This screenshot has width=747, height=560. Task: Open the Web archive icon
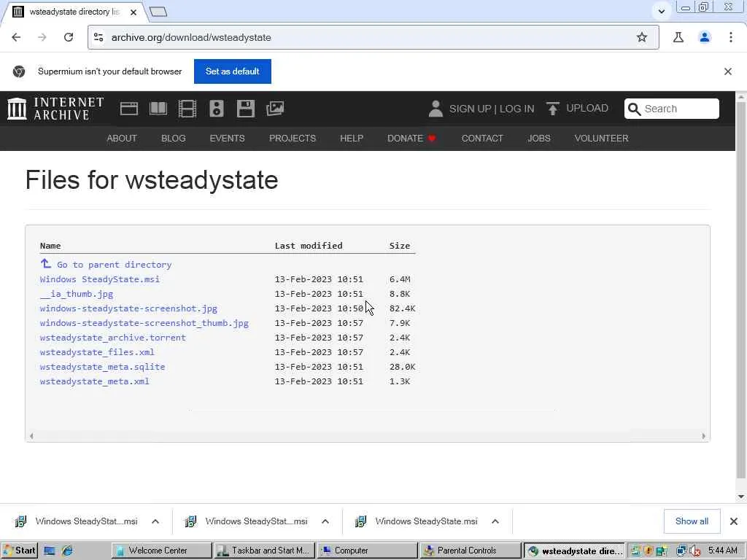click(x=129, y=109)
